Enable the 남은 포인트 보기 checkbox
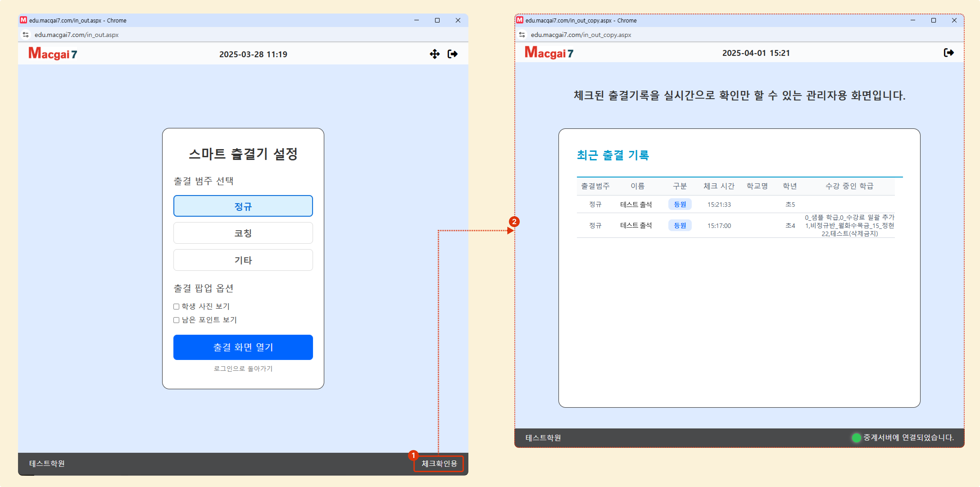The height and width of the screenshot is (487, 980). point(176,320)
